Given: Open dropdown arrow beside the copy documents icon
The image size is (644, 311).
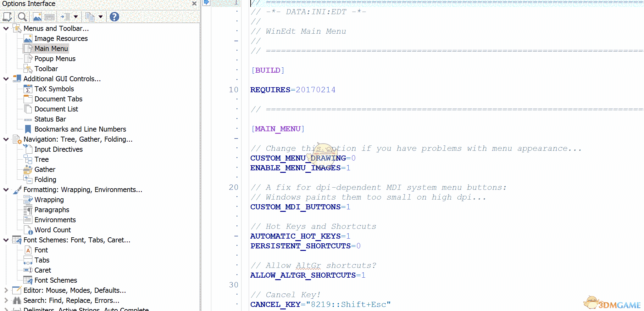Looking at the screenshot, I should click(101, 17).
